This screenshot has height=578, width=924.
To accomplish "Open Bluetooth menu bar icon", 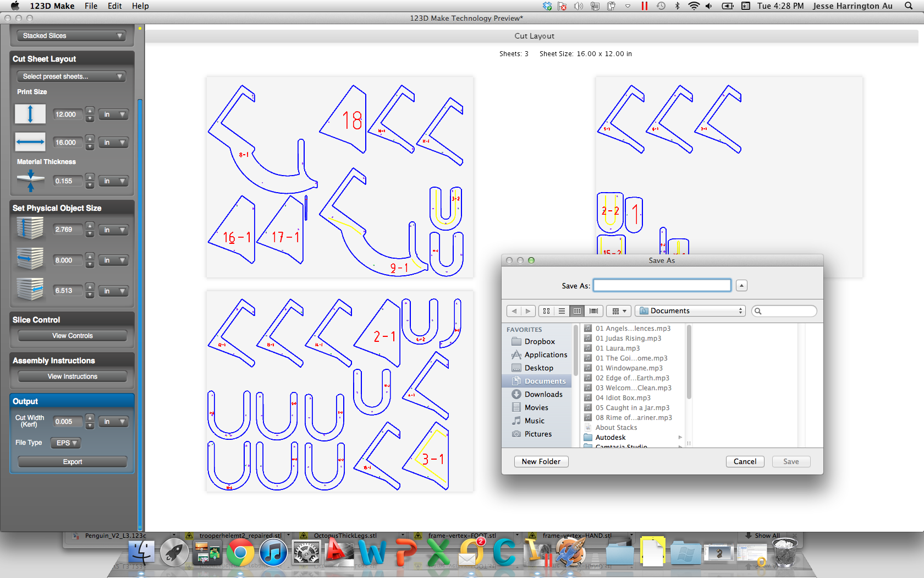I will [x=677, y=6].
